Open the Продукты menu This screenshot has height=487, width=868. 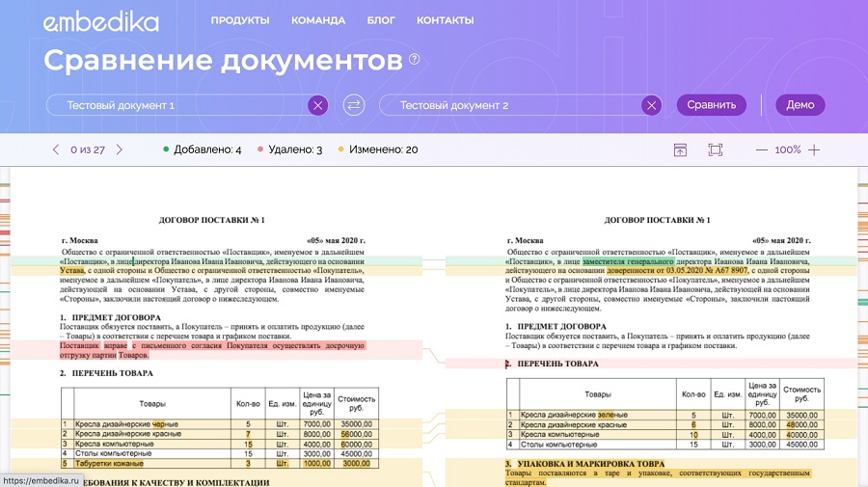pos(239,20)
